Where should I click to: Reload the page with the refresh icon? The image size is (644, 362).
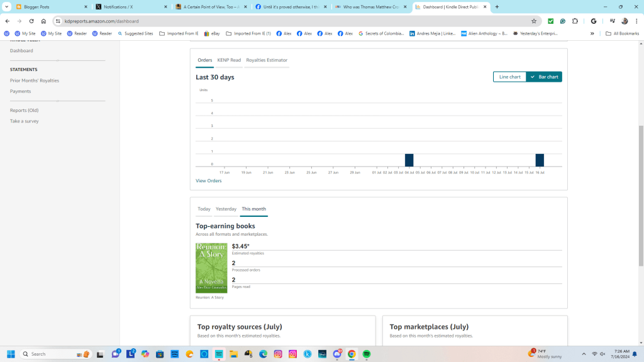[31, 21]
